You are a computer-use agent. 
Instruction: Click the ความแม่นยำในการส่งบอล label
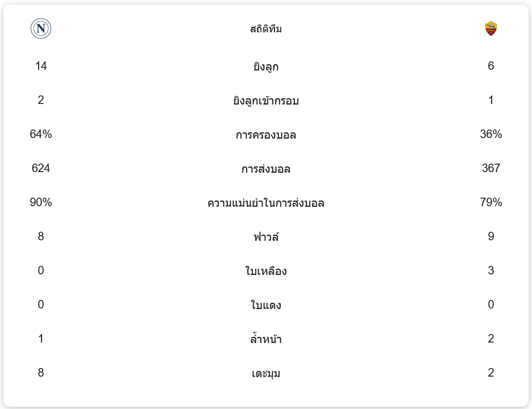(x=266, y=203)
